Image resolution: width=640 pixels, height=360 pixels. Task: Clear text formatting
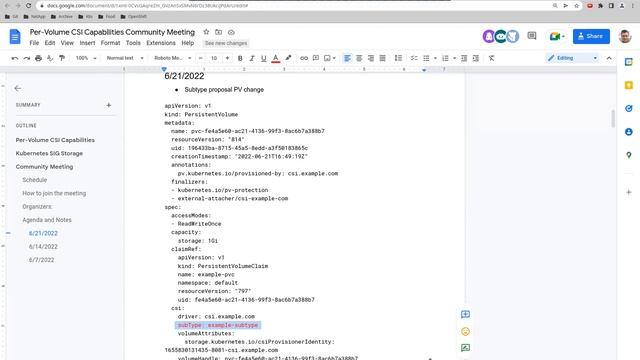(491, 58)
